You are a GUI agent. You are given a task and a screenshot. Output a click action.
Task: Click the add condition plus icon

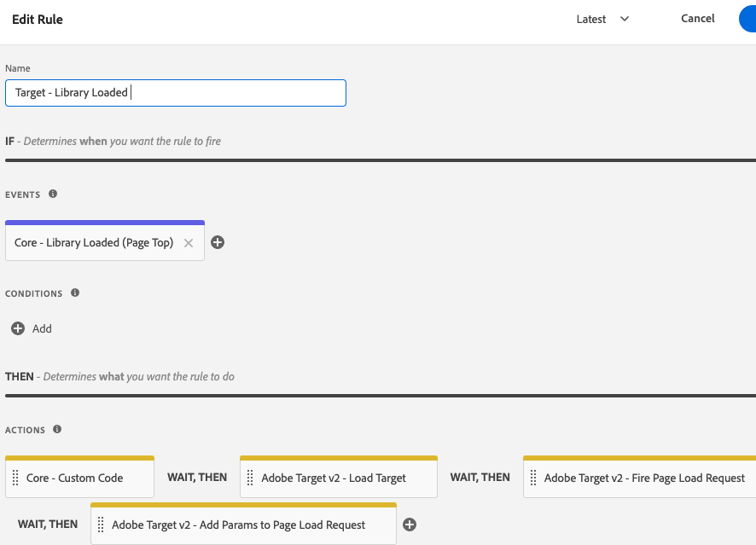pyautogui.click(x=18, y=328)
